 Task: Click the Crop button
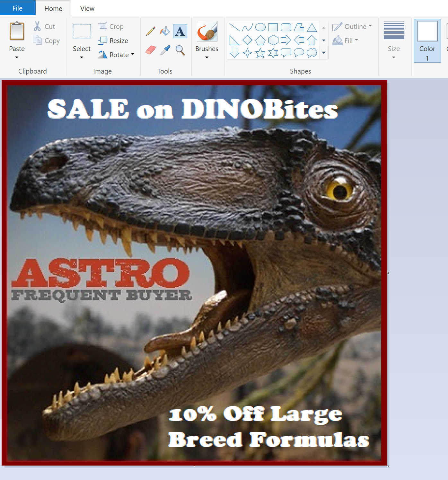111,26
